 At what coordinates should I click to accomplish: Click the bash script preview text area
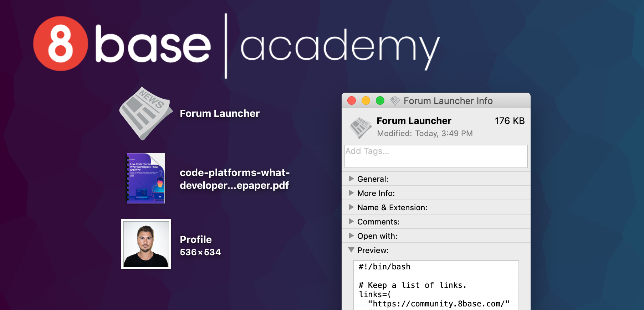(x=436, y=285)
